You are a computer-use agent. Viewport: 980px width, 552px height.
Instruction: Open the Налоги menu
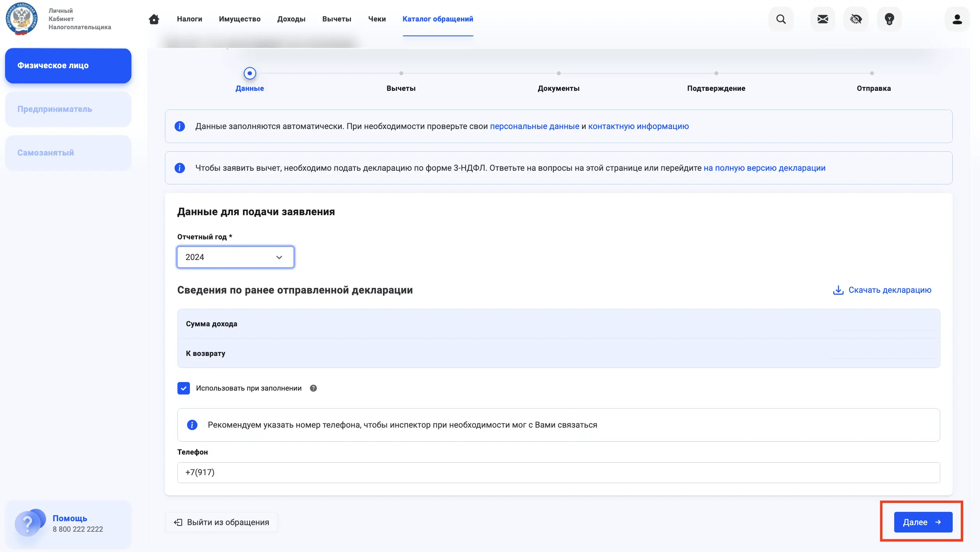pos(190,19)
